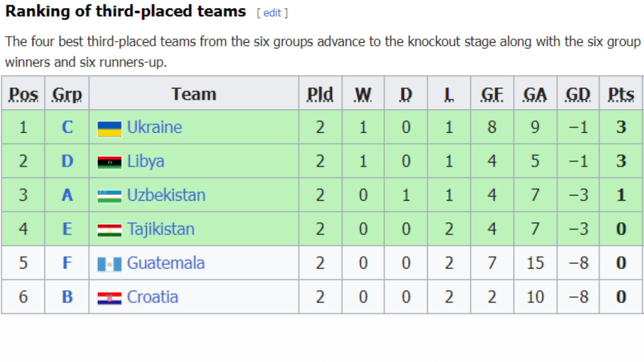Click the Croatia flag icon
644x362 pixels.
pyautogui.click(x=109, y=298)
